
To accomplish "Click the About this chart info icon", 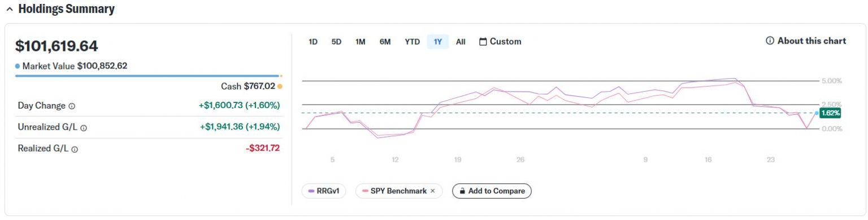I will pyautogui.click(x=770, y=41).
